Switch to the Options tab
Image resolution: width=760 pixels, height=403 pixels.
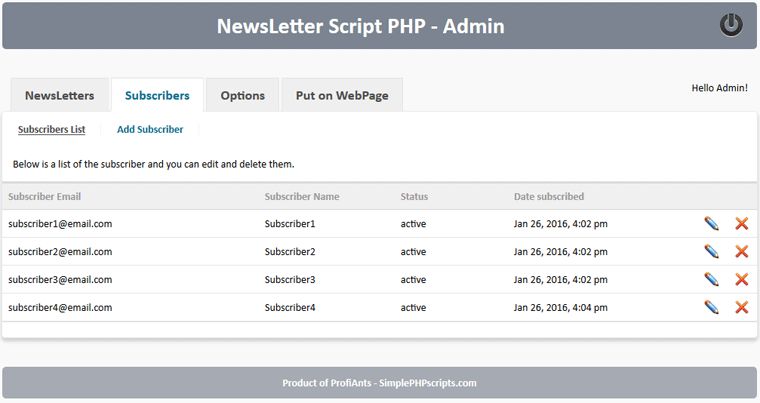pos(242,95)
